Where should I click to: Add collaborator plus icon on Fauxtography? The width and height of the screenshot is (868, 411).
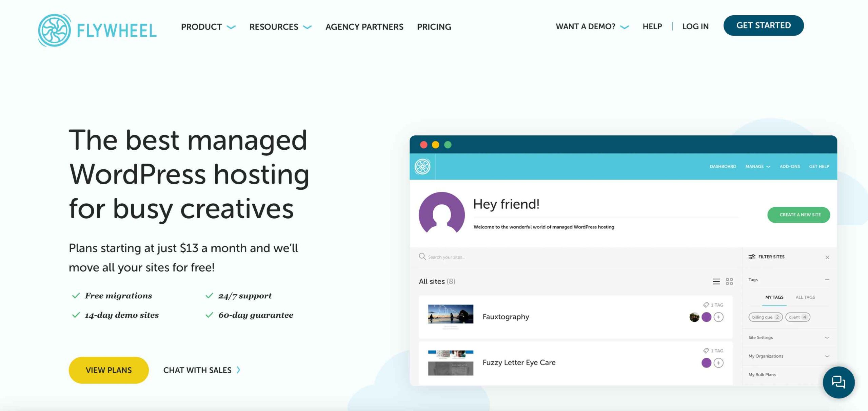point(718,317)
